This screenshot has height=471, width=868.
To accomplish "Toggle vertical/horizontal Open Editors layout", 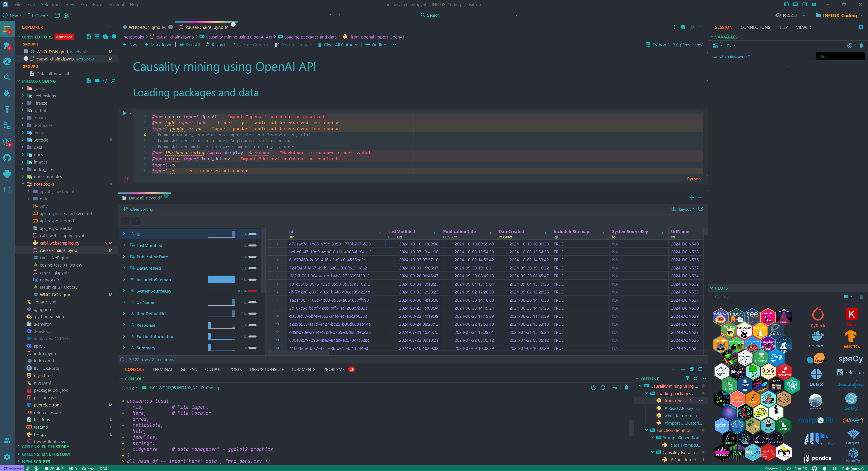I will point(97,37).
